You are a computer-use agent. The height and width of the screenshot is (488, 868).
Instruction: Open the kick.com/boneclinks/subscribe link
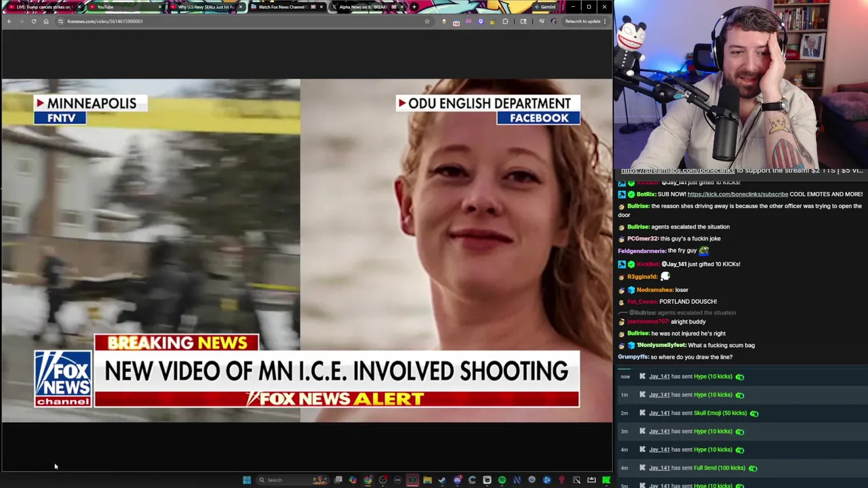pos(738,194)
